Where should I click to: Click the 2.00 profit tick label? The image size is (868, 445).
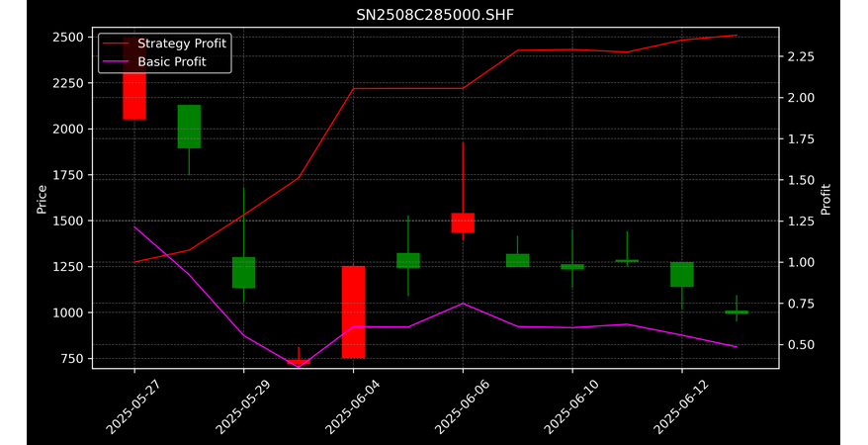click(x=801, y=98)
